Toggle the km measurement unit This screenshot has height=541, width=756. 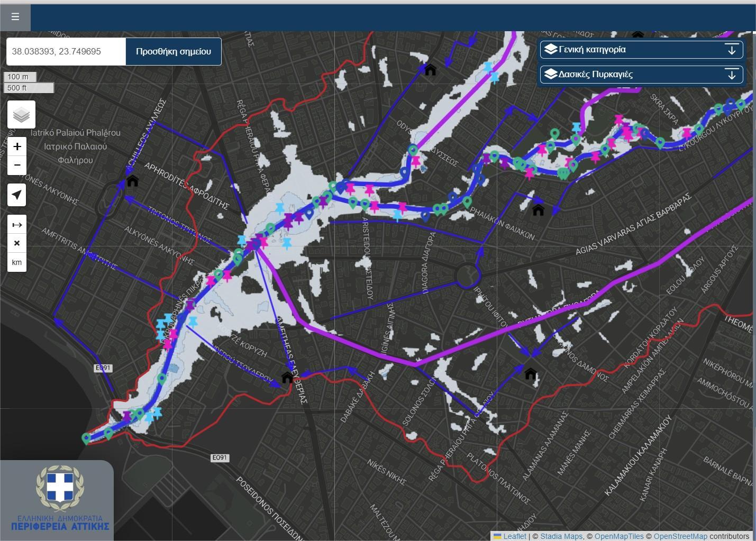point(17,262)
